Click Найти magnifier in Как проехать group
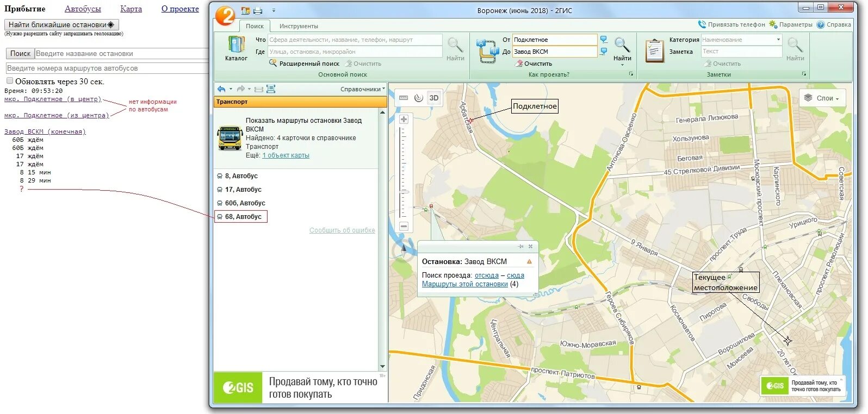The image size is (868, 414). coord(622,48)
